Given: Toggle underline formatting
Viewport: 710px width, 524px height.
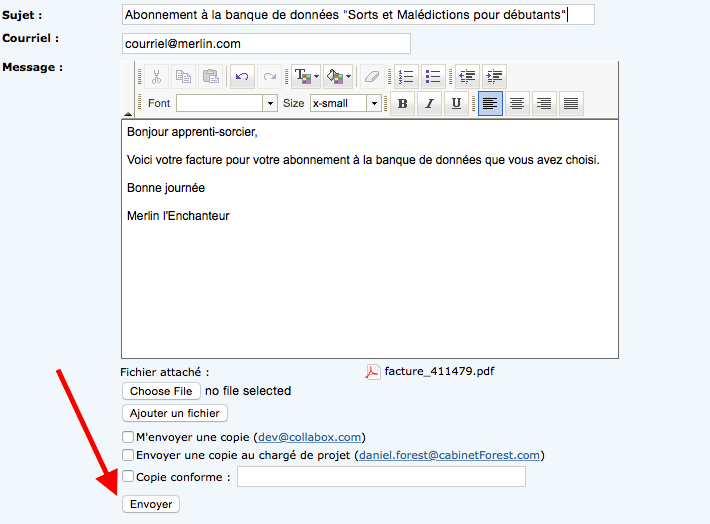Looking at the screenshot, I should 456,104.
